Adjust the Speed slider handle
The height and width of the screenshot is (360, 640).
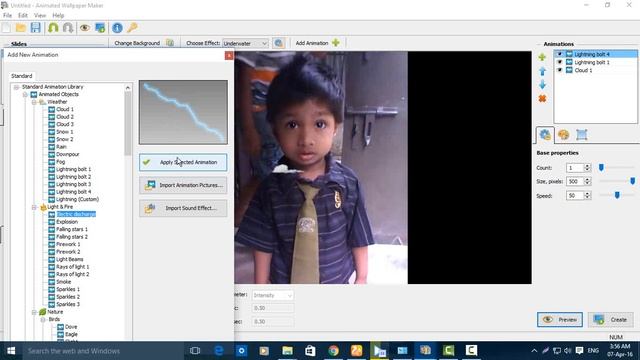click(x=617, y=195)
